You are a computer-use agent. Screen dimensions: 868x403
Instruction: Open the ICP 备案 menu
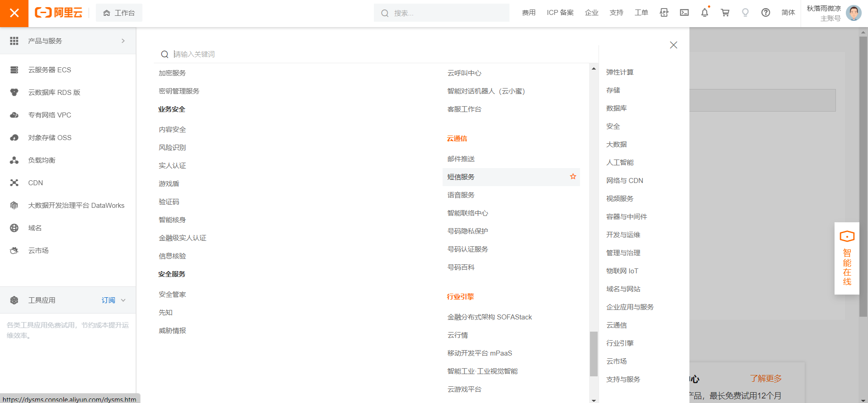[560, 13]
